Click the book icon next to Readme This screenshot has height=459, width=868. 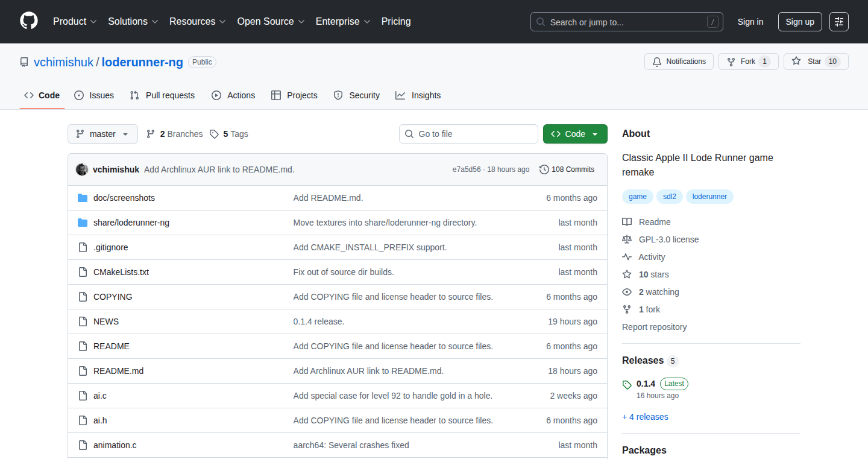pos(627,222)
